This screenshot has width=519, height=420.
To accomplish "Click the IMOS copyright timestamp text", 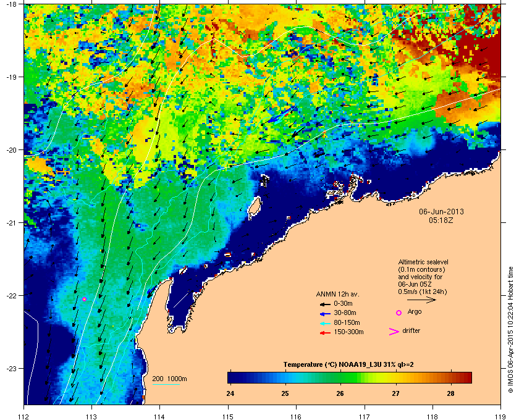I will click(x=511, y=329).
